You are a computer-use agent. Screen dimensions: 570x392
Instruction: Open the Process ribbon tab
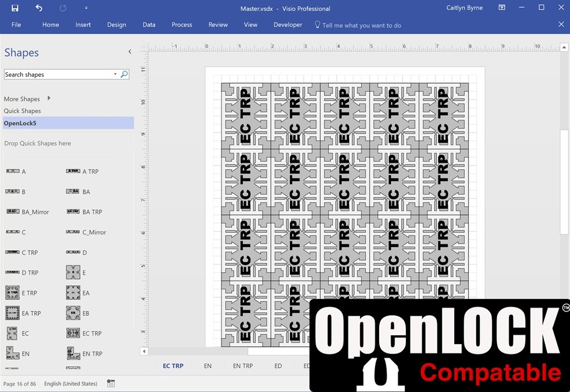click(182, 24)
